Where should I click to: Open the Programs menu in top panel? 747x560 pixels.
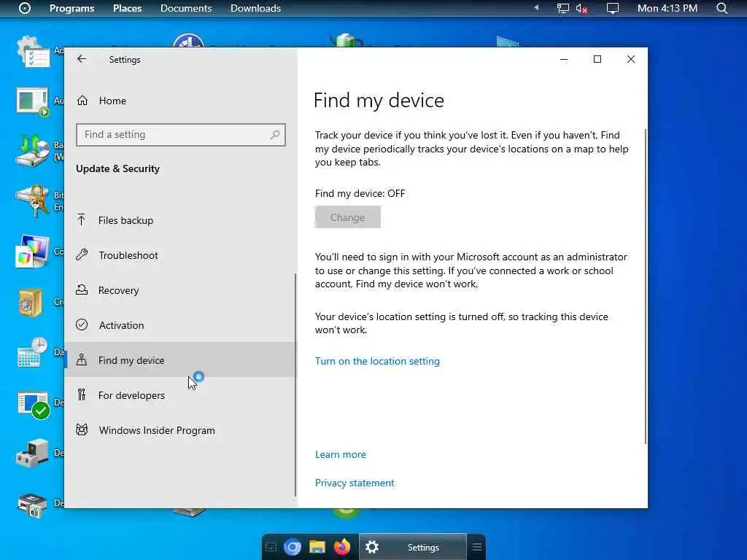coord(72,8)
